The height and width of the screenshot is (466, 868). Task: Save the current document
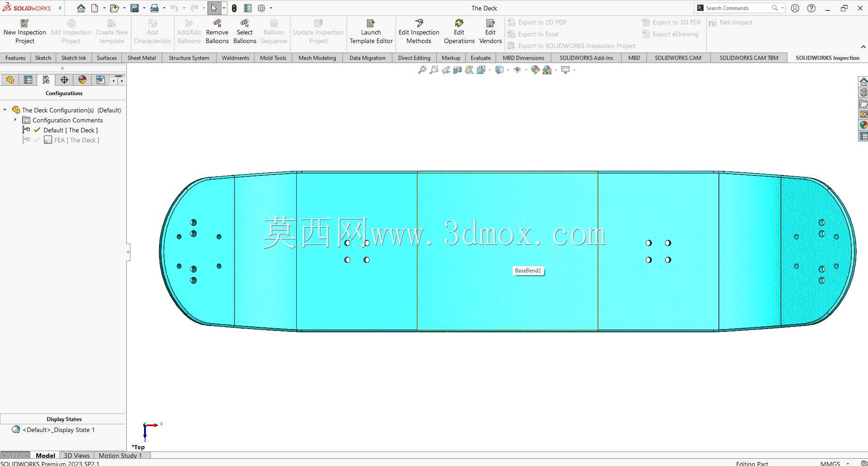point(135,8)
